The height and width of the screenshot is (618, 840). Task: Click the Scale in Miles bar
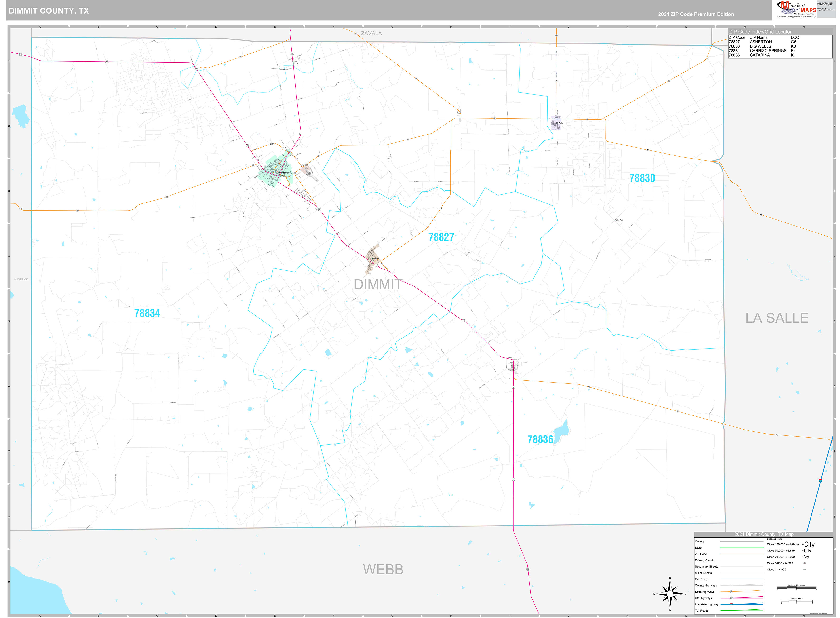pyautogui.click(x=796, y=601)
